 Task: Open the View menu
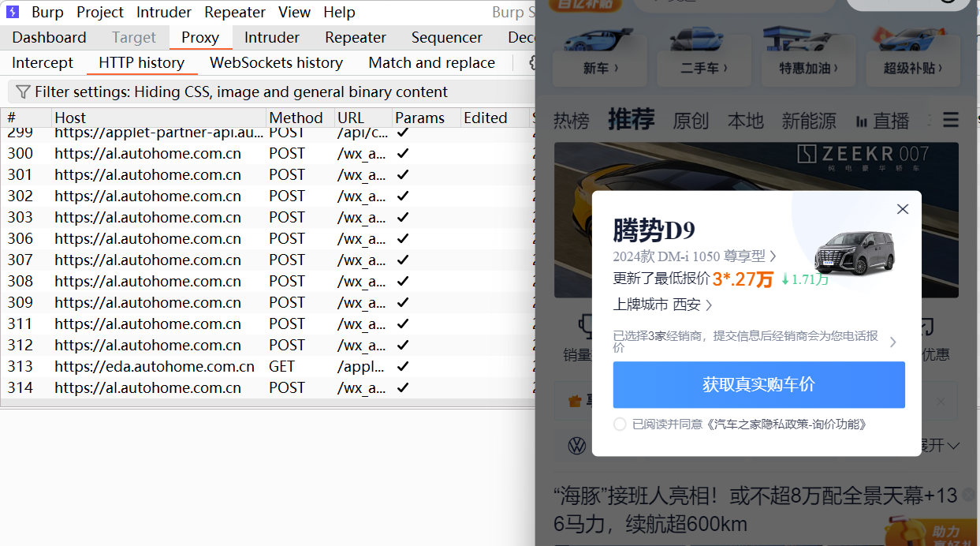tap(294, 12)
